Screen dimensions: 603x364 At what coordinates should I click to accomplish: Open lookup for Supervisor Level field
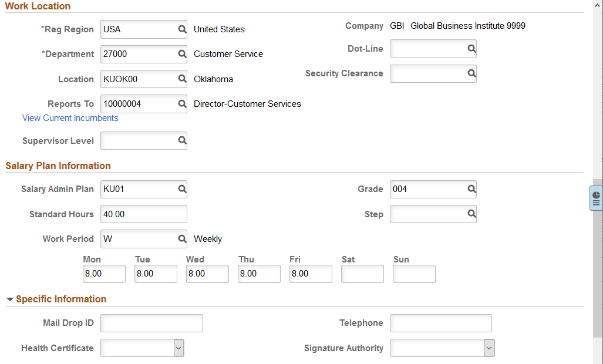tap(182, 140)
